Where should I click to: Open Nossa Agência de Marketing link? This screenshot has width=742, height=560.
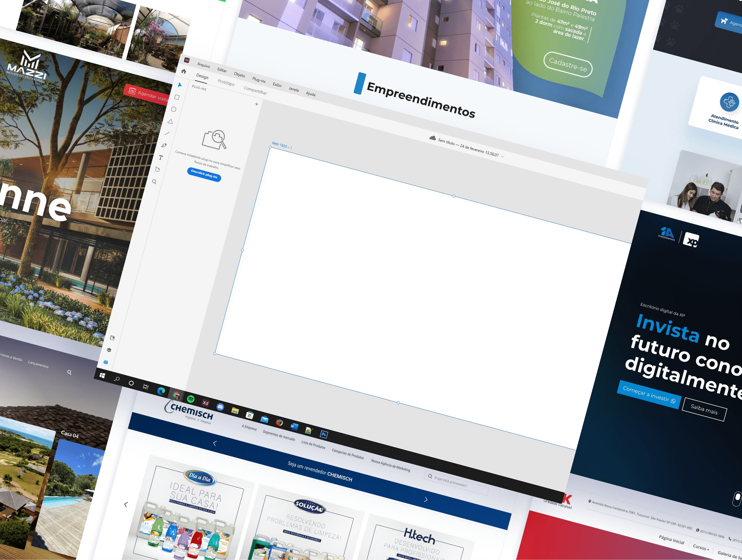[x=391, y=465]
